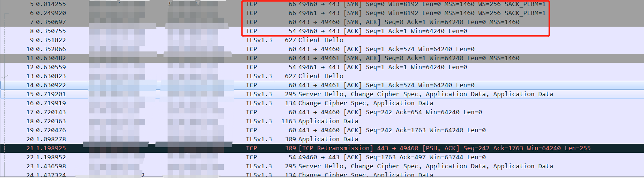Click packet 16 Change Cipher Spec, length 134

pos(365,103)
